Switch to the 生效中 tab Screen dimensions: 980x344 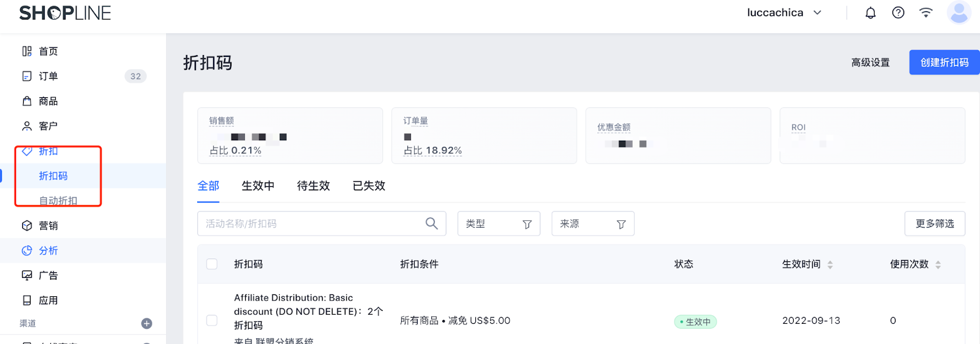(258, 186)
